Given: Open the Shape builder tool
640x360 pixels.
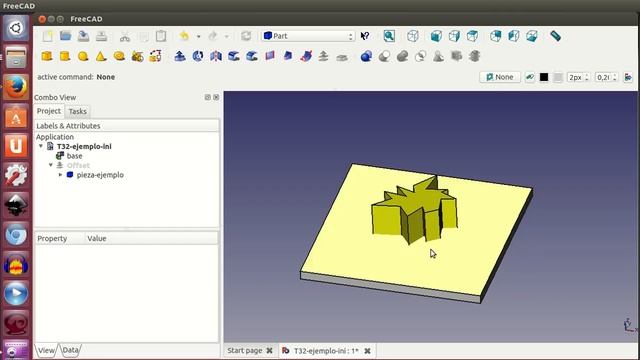Looking at the screenshot, I should [155, 56].
